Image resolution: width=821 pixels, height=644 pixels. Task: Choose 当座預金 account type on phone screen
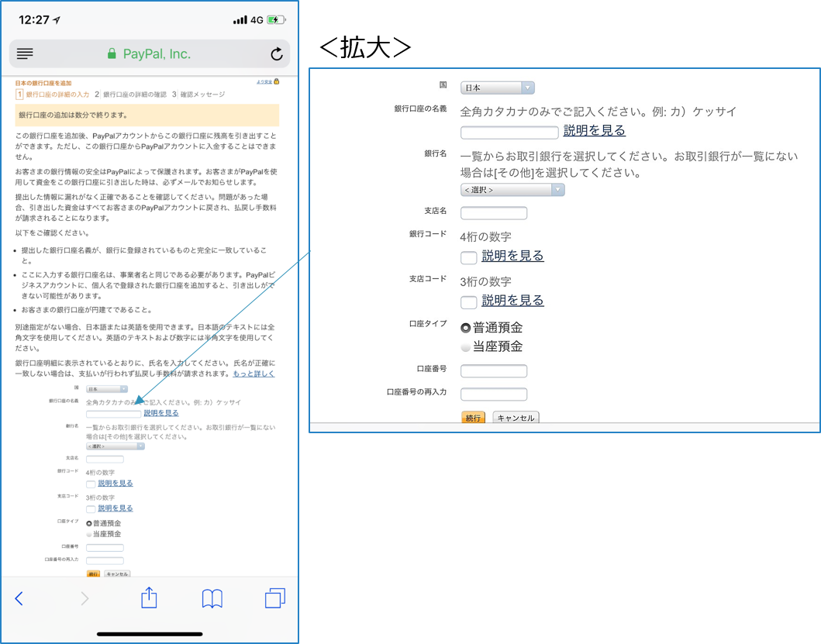pos(89,534)
